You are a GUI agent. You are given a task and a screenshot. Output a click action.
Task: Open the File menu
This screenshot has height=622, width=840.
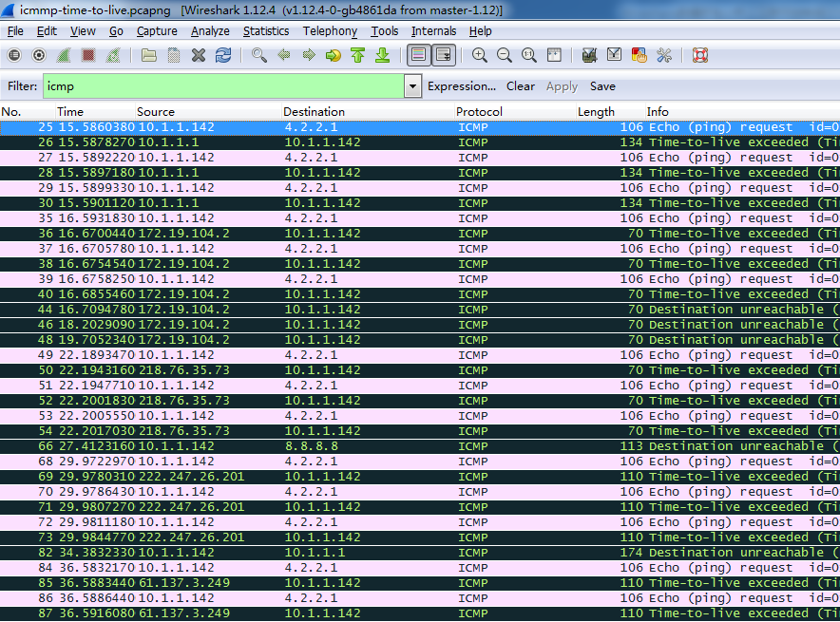[x=15, y=31]
